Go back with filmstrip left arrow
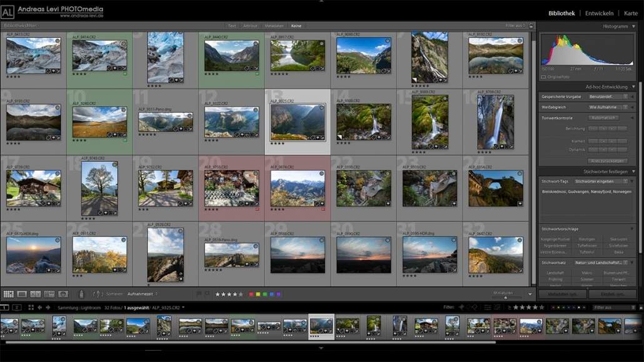The image size is (644, 362). (x=40, y=308)
